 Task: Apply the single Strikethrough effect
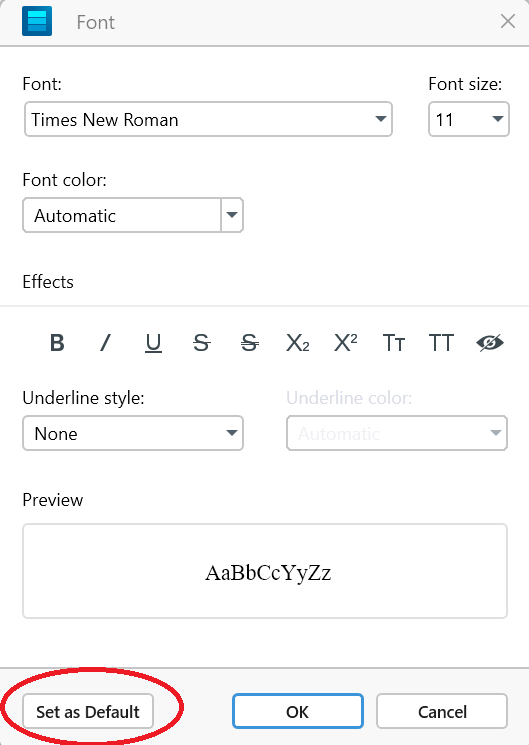[202, 343]
